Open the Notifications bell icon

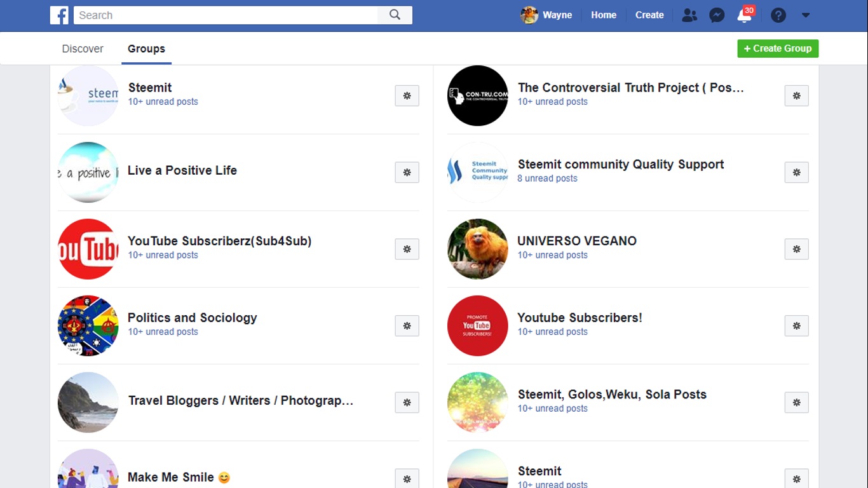744,15
